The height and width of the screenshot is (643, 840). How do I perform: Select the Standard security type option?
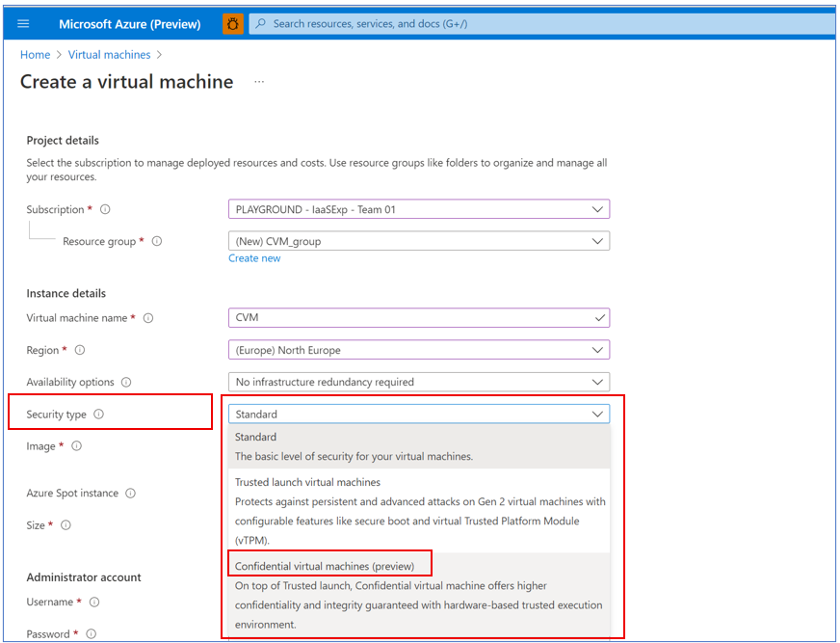419,446
